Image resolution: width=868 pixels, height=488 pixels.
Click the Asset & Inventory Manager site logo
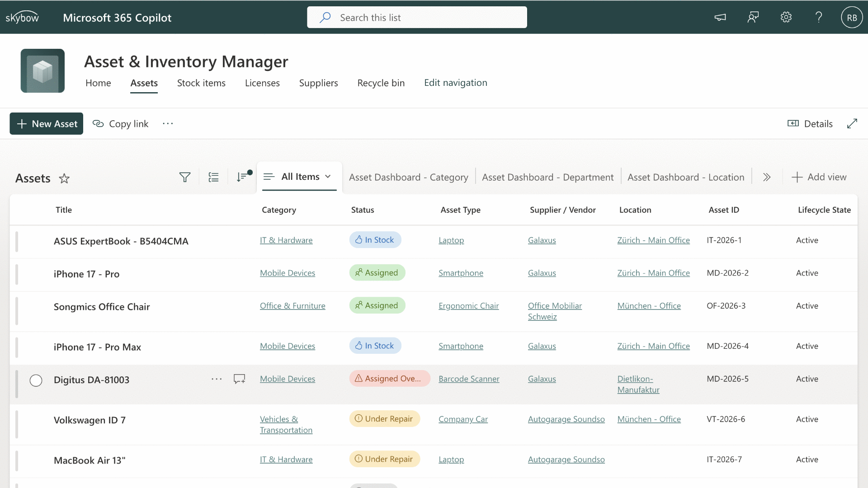42,70
